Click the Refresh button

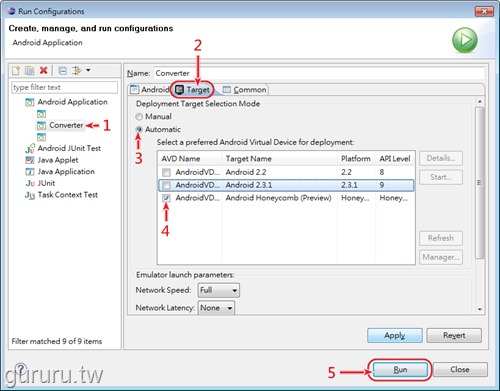(441, 238)
